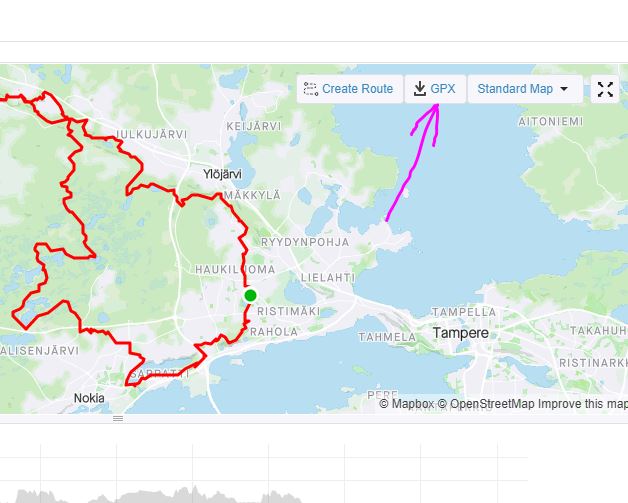Click the Ylöjärvi town label
This screenshot has height=503, width=628.
point(222,174)
